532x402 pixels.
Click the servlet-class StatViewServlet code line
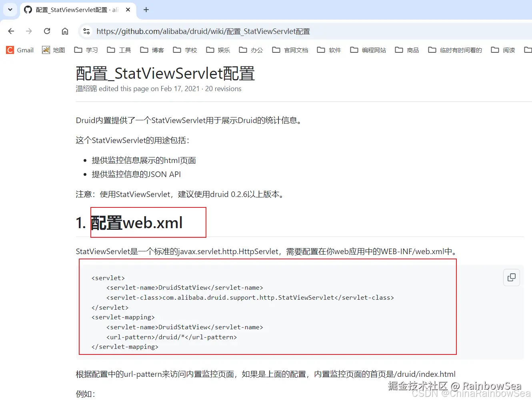click(x=250, y=297)
